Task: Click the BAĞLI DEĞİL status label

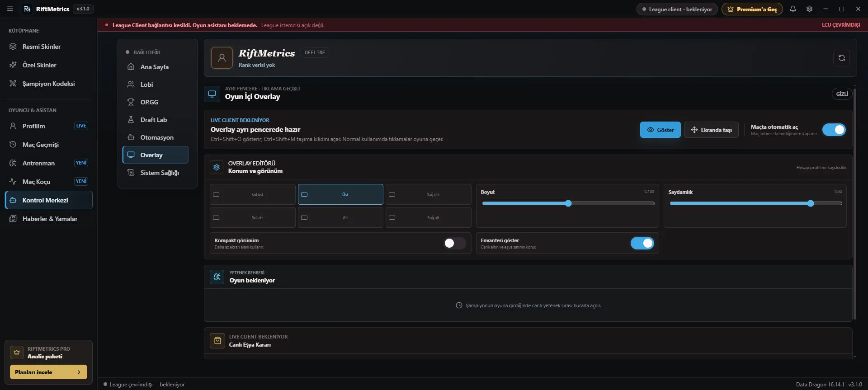Action: (147, 52)
